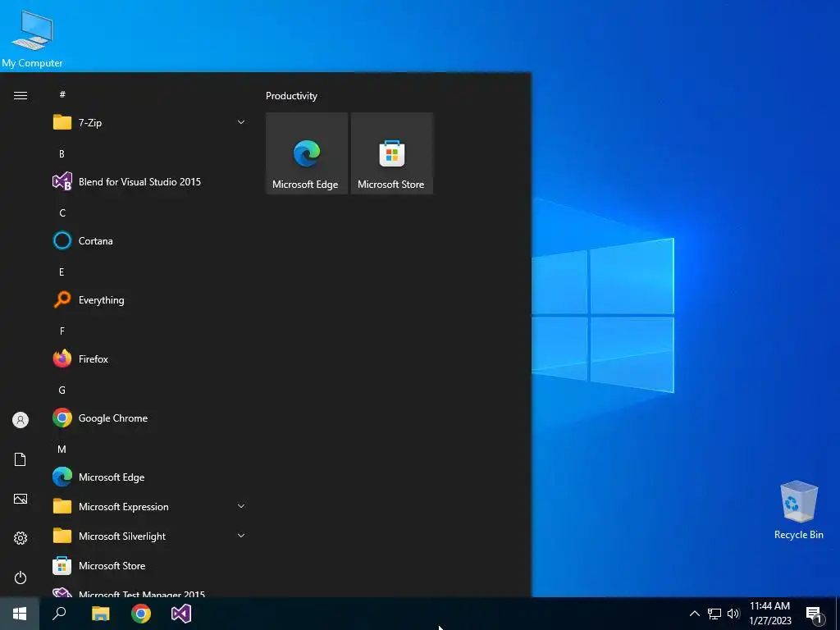Expand the Microsoft Silverlight chevron
The image size is (840, 630).
pos(241,536)
